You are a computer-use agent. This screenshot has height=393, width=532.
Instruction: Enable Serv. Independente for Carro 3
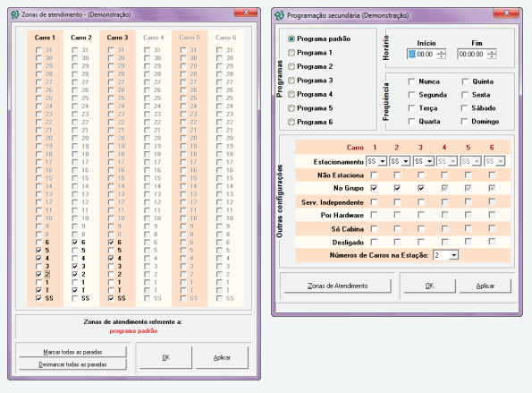(421, 202)
